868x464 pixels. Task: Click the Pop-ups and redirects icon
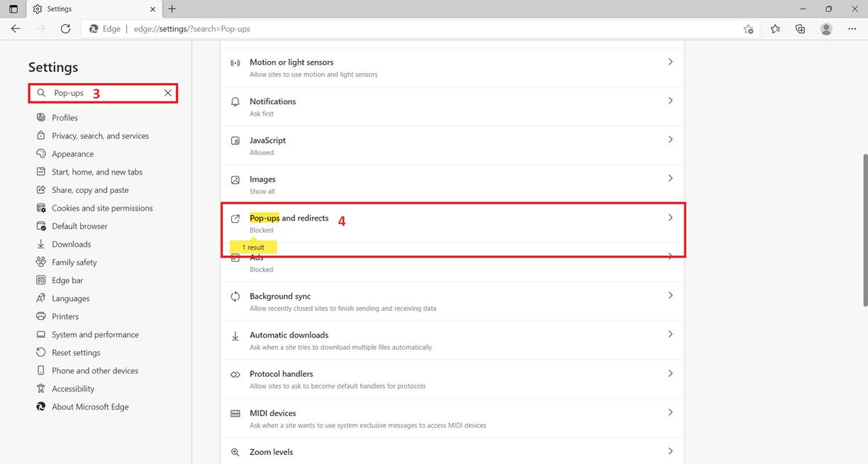(235, 219)
